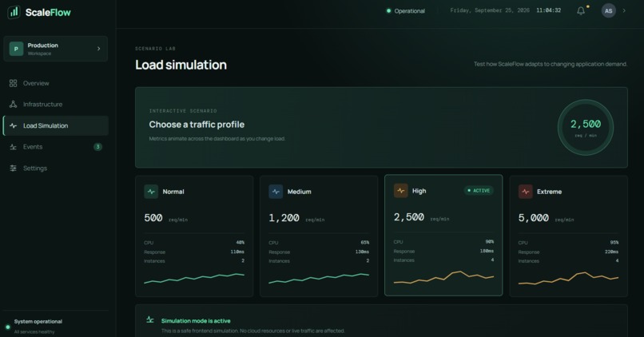
Task: Click the Load Simulation pulse icon in sidebar
Action: [13, 125]
